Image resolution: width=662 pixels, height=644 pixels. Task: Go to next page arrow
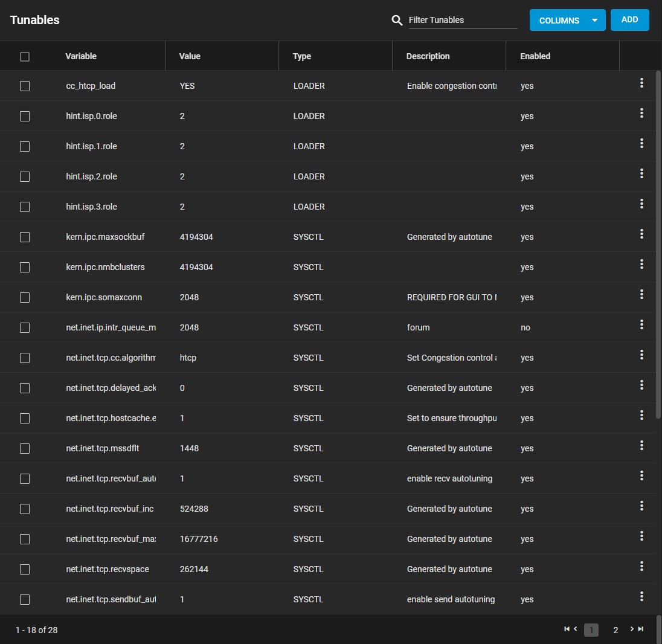(x=632, y=629)
